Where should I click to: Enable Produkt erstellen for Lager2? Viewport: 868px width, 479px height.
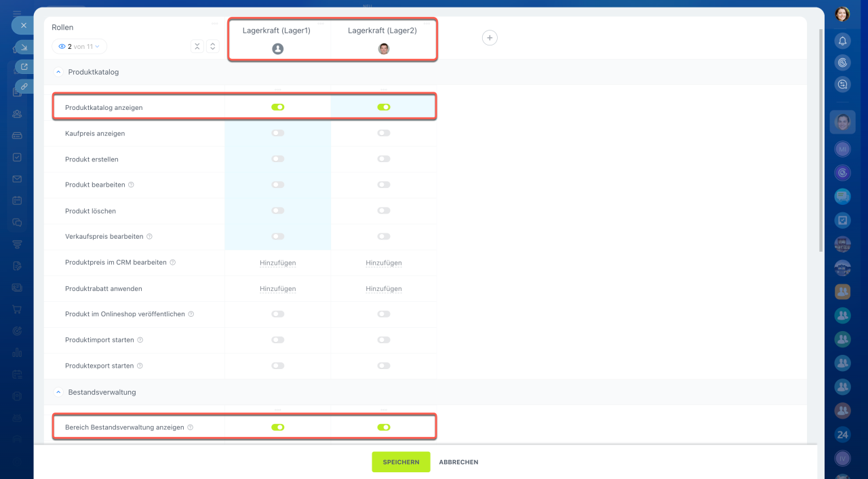tap(384, 159)
